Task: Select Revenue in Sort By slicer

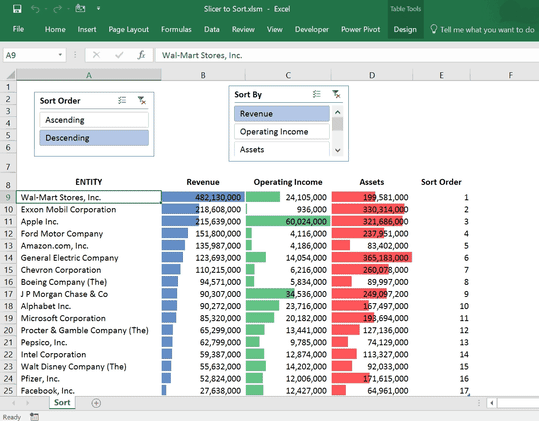Action: [x=282, y=113]
